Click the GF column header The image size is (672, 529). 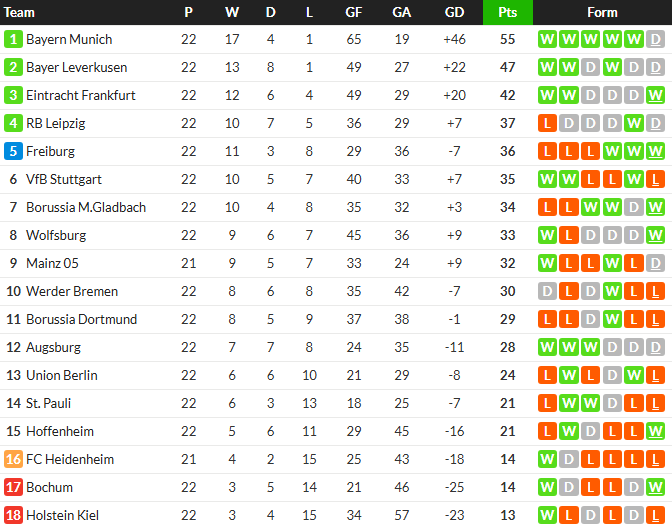coord(354,12)
